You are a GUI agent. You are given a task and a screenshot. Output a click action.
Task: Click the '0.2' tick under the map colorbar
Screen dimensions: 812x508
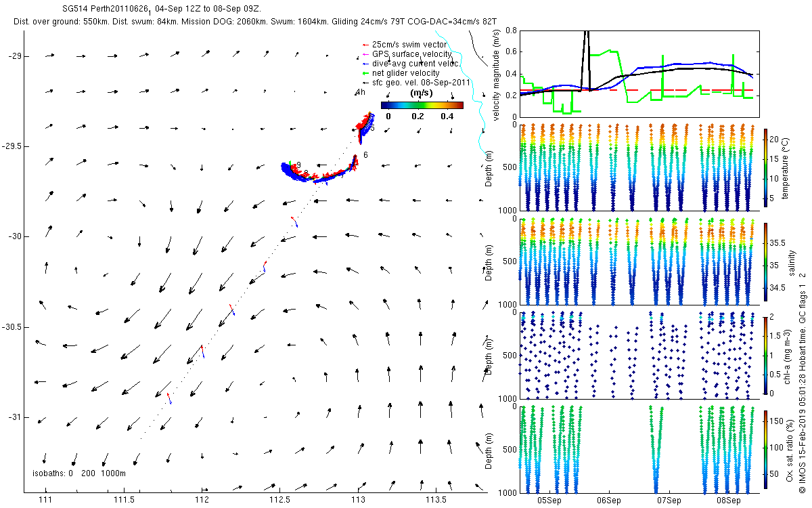418,116
